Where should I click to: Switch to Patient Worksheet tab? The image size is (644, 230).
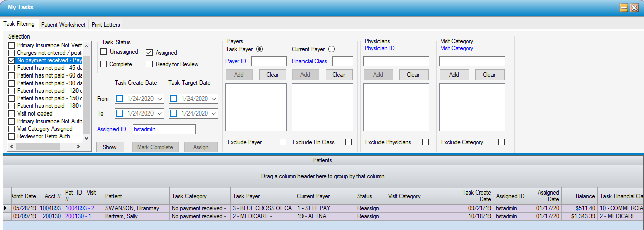coord(63,24)
